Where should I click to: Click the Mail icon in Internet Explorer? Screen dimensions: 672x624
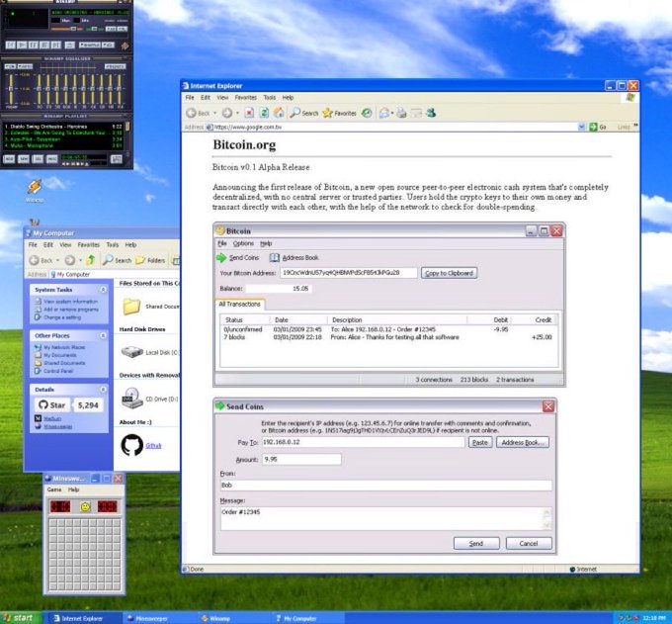pos(384,113)
